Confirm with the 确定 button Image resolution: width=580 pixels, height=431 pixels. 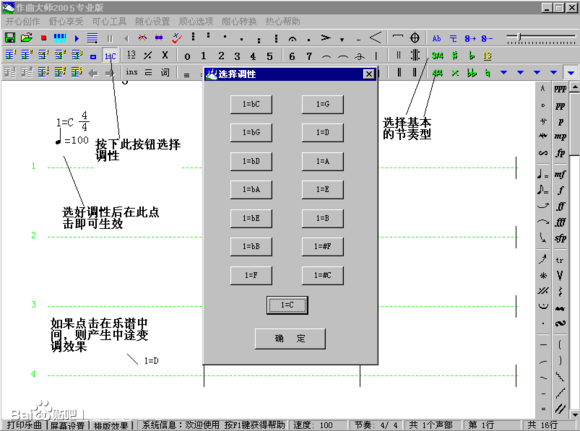click(x=290, y=339)
